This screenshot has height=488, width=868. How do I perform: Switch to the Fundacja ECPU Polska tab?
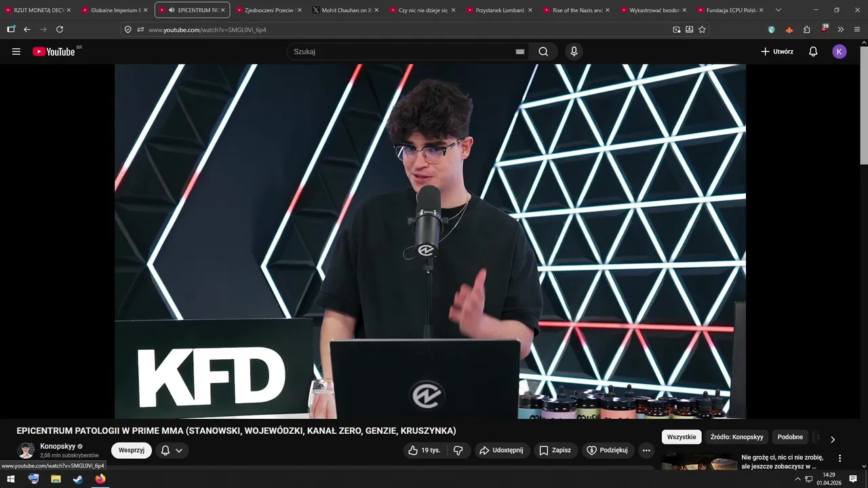[x=731, y=10]
